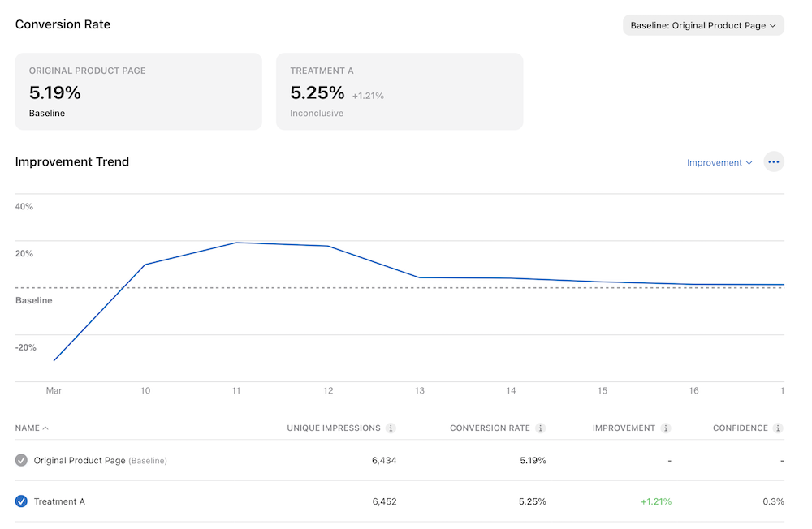Open the ellipsis options menu beside Improvement

[773, 161]
